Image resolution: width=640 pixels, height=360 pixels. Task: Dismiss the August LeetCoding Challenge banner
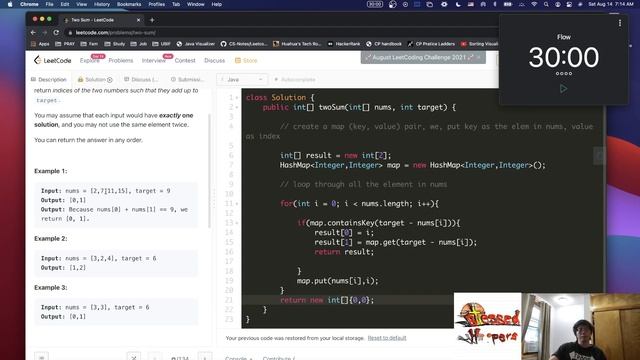tap(479, 58)
